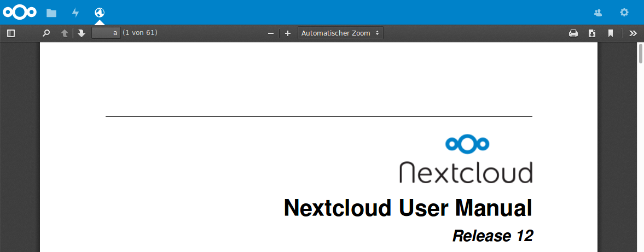The width and height of the screenshot is (644, 252).
Task: Toggle the PDF sidebar panel
Action: [11, 33]
